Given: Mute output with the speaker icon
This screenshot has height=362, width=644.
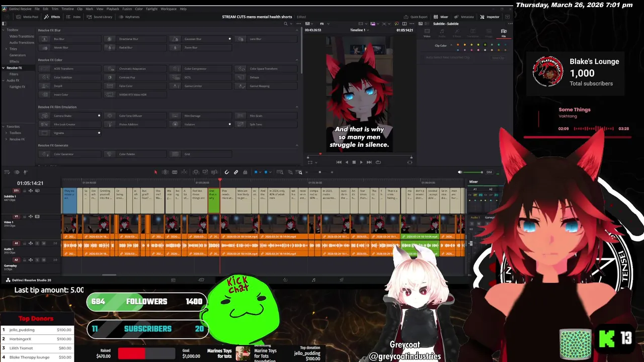Looking at the screenshot, I should click(x=460, y=172).
